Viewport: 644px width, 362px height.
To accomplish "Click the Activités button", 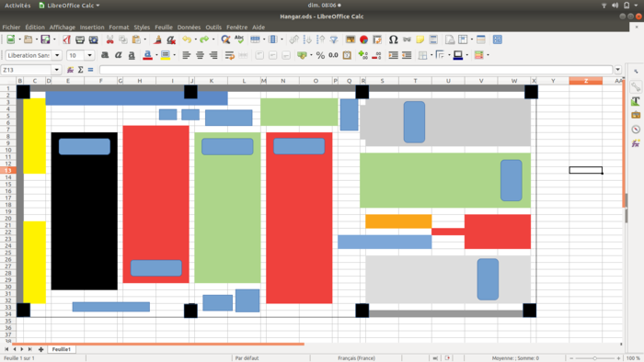I will point(17,6).
